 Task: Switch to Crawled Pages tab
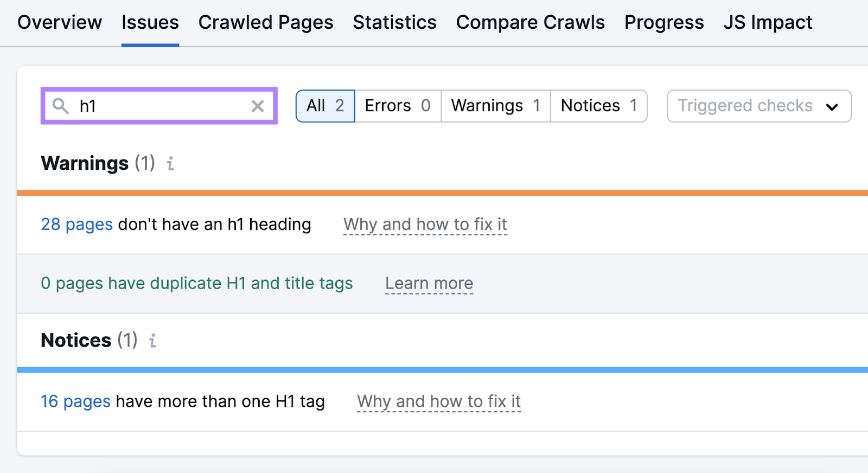click(x=266, y=23)
